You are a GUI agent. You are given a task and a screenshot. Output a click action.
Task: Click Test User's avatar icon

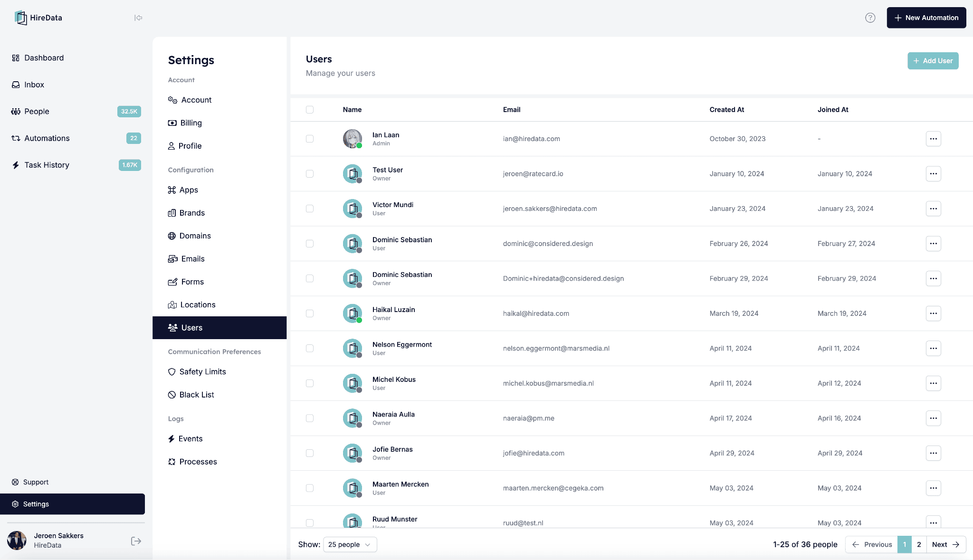coord(353,174)
